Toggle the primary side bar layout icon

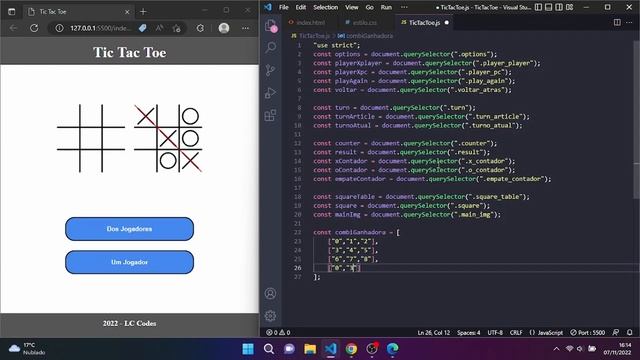(538, 7)
